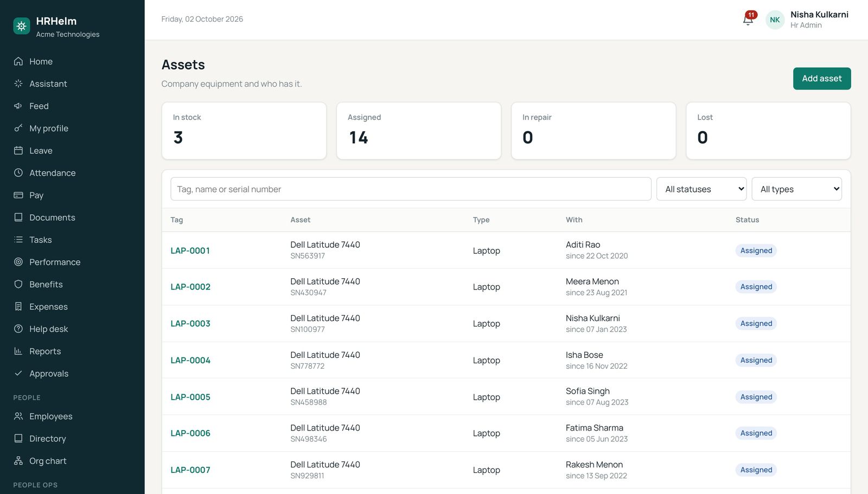The height and width of the screenshot is (494, 868).
Task: Click the HRHelm logo icon
Action: point(22,26)
